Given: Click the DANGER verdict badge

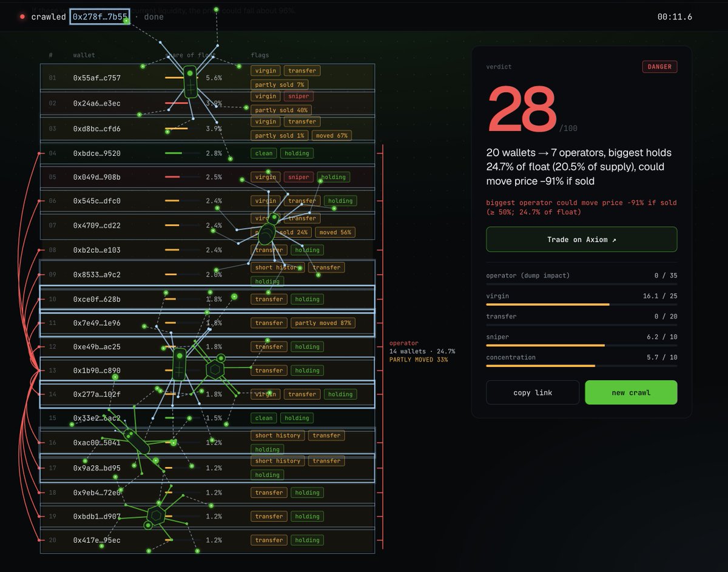Looking at the screenshot, I should pyautogui.click(x=659, y=67).
